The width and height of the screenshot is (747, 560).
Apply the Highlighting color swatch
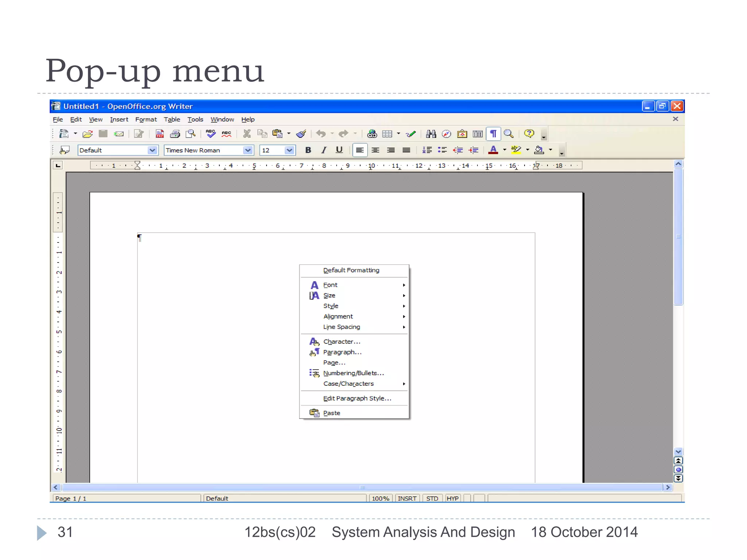(516, 150)
